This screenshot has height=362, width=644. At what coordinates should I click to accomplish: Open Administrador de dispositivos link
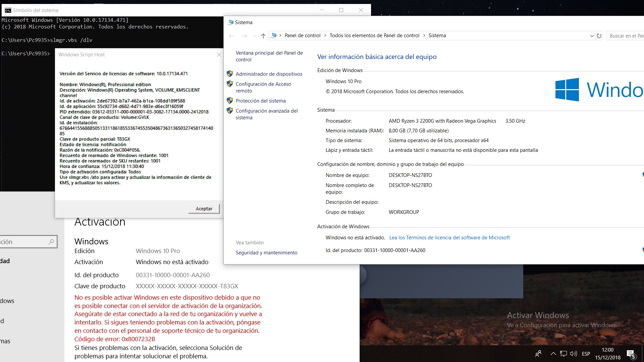pyautogui.click(x=269, y=74)
